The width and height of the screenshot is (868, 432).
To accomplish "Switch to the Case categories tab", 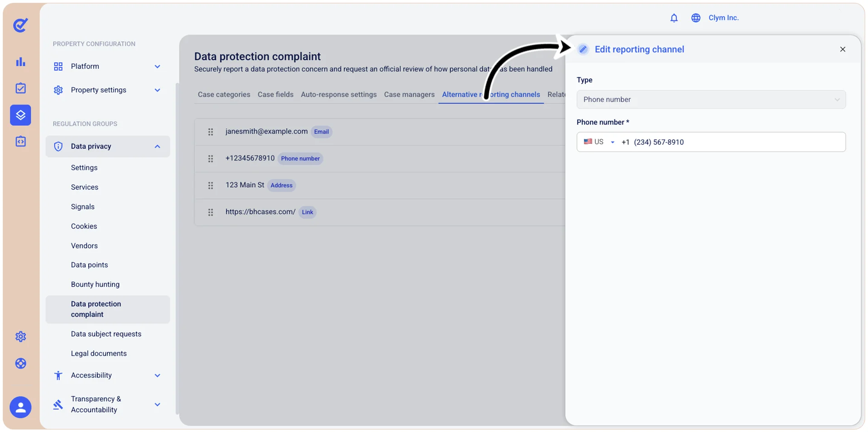I will click(x=224, y=95).
